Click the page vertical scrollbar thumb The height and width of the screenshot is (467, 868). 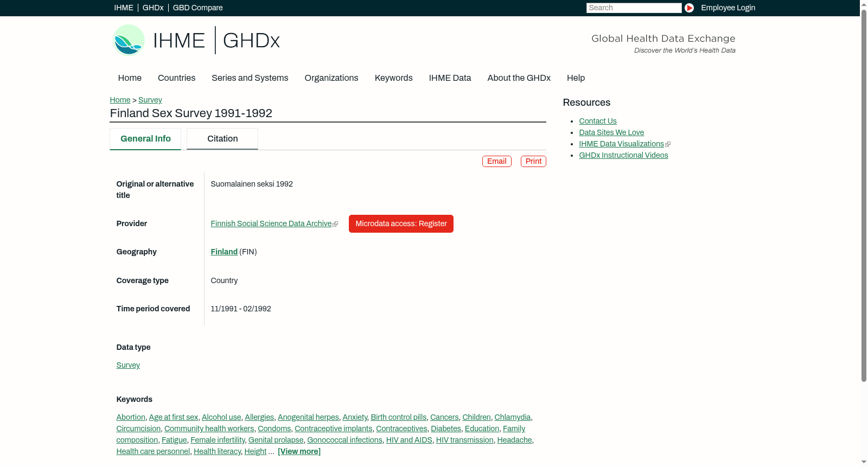[864, 195]
